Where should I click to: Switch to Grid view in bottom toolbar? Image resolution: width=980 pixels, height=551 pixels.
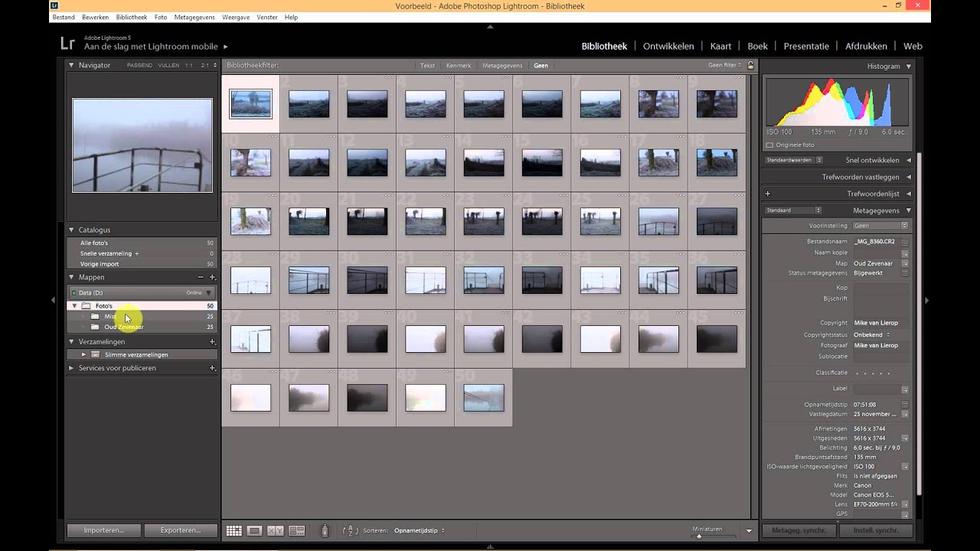pyautogui.click(x=234, y=530)
